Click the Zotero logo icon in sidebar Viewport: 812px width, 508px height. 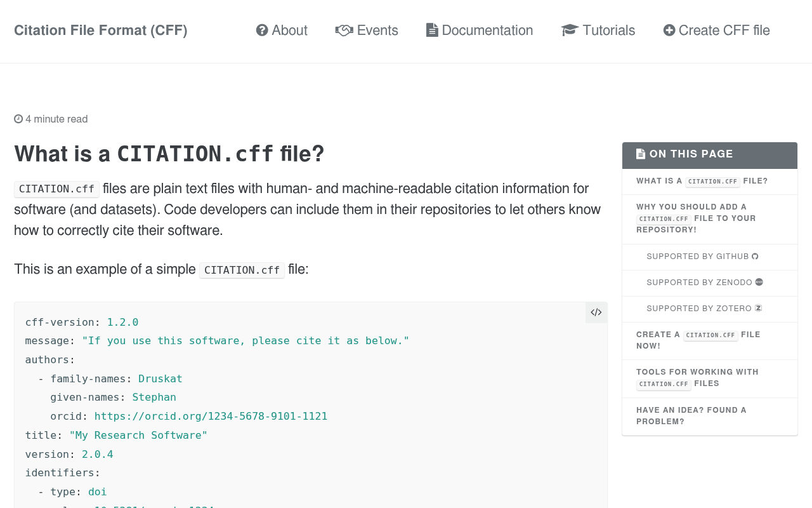tap(758, 309)
